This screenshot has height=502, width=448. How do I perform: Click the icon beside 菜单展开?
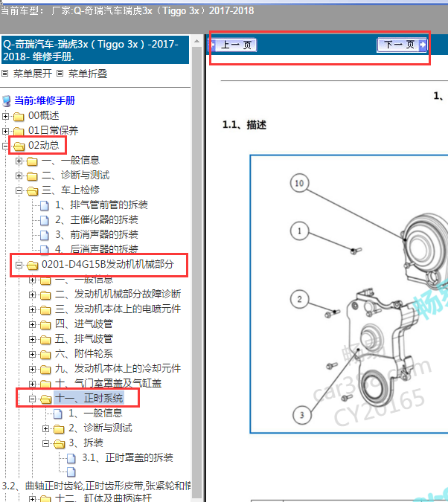coord(4,74)
